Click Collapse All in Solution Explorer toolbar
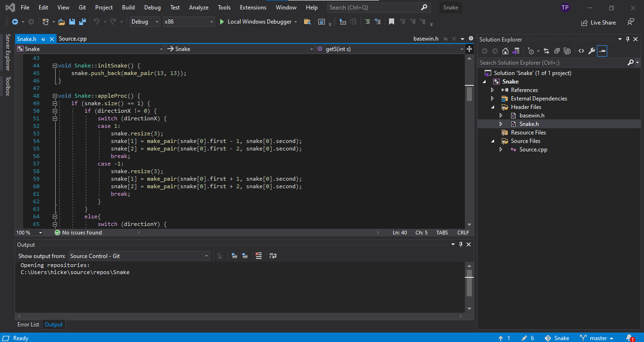Image resolution: width=644 pixels, height=342 pixels. pos(557,51)
